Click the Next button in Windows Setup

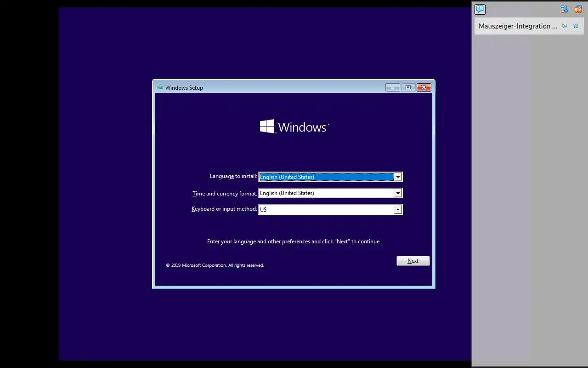click(x=413, y=261)
